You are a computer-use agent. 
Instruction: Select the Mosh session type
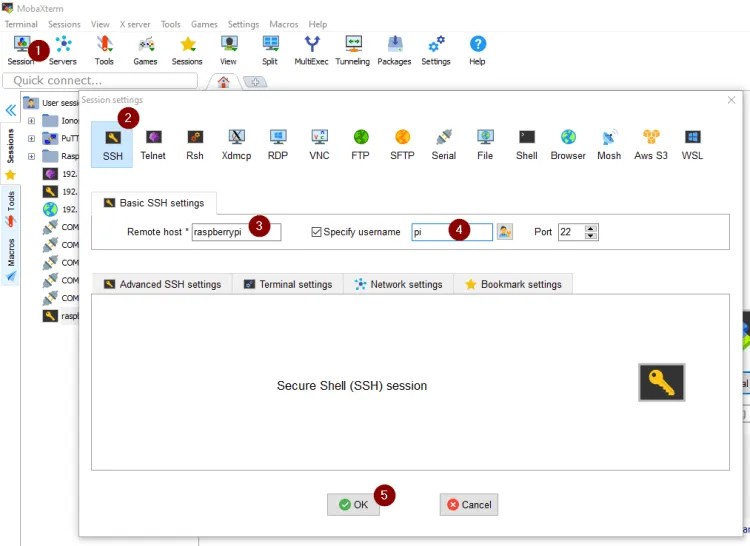click(x=609, y=144)
